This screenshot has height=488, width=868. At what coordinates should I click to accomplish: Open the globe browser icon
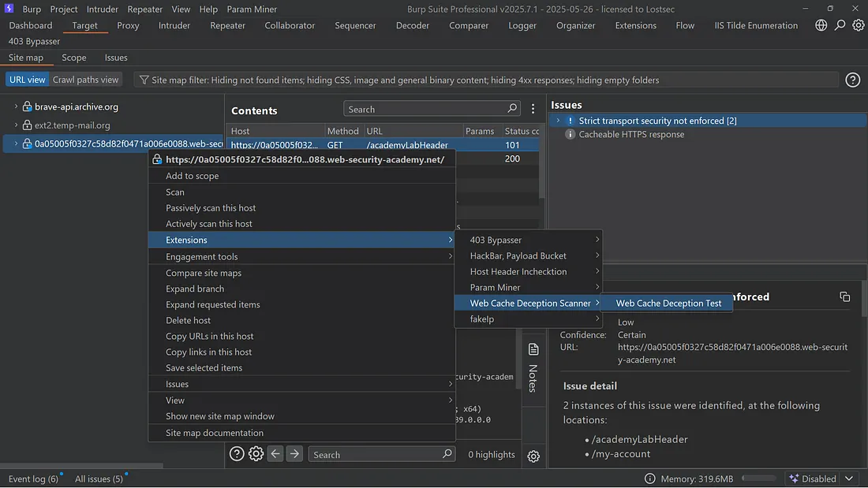coord(821,25)
